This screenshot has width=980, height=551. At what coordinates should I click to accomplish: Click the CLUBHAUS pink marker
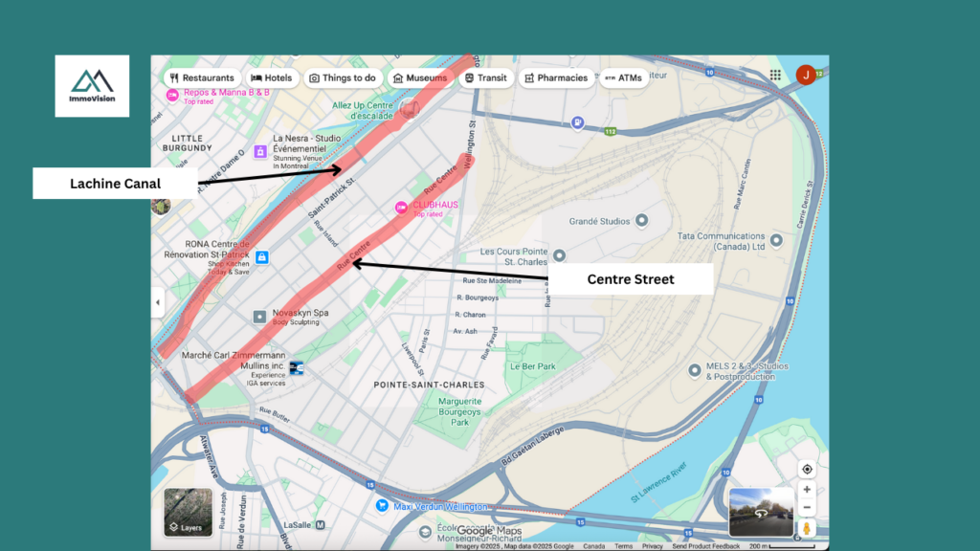[x=402, y=207]
